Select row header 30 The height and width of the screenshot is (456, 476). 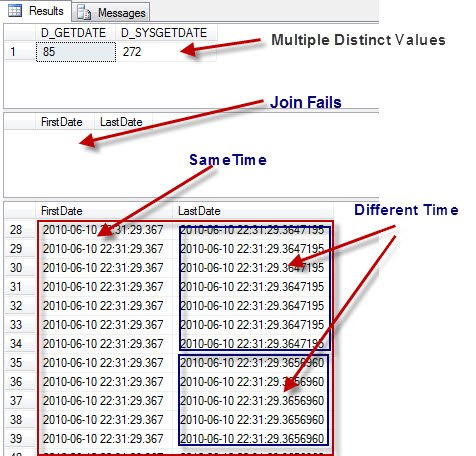pyautogui.click(x=20, y=268)
